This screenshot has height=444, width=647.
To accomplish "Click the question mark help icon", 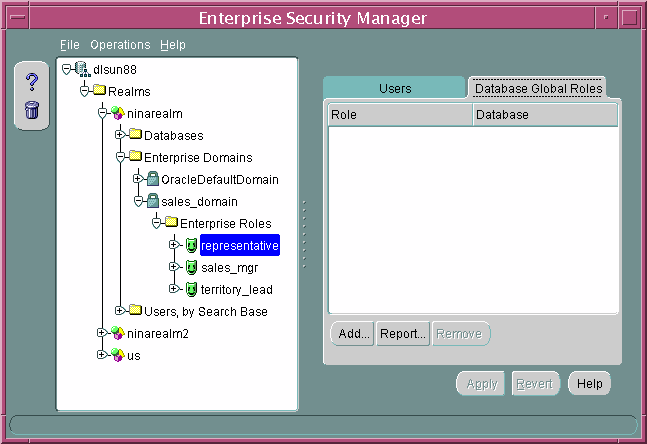I will [31, 82].
